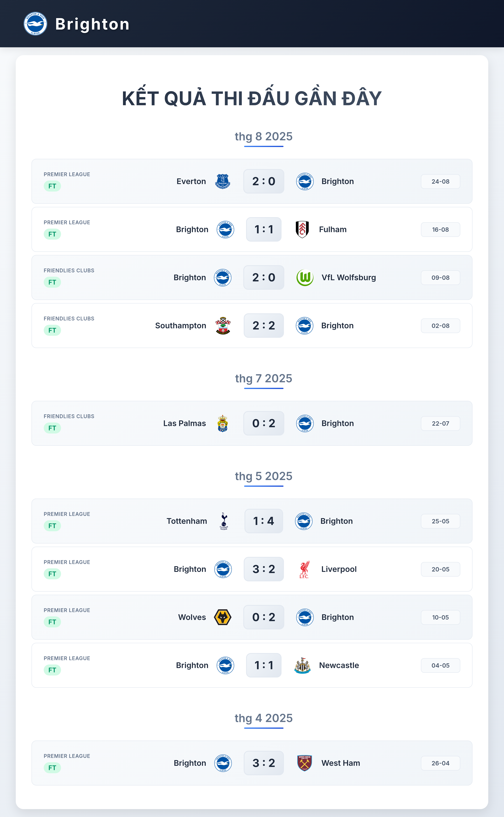Viewport: 504px width, 817px height.
Task: Open the Everton 2:0 Brighton score box
Action: 264,181
